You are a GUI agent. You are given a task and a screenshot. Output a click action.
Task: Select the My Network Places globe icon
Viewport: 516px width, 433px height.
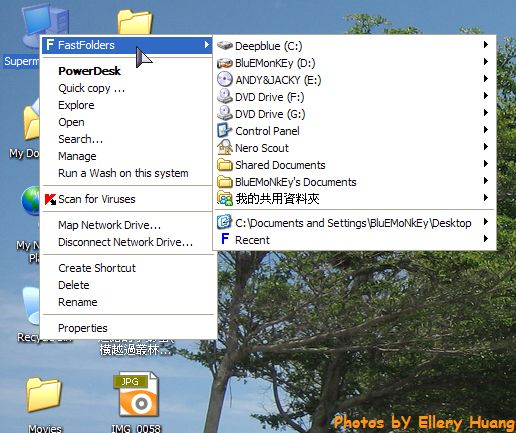pos(30,202)
